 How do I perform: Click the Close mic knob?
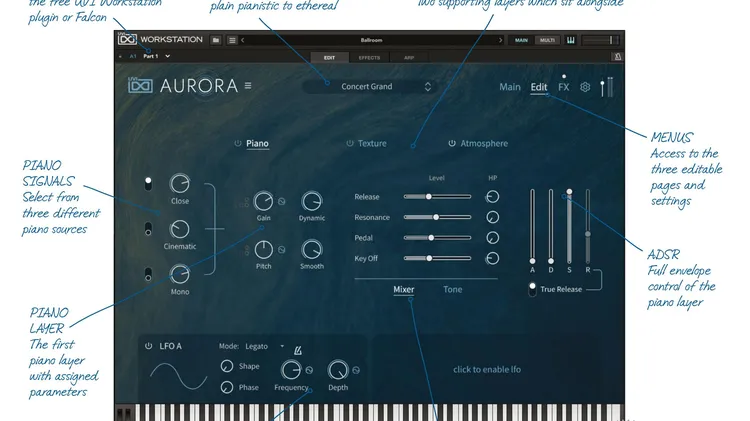coord(180,184)
